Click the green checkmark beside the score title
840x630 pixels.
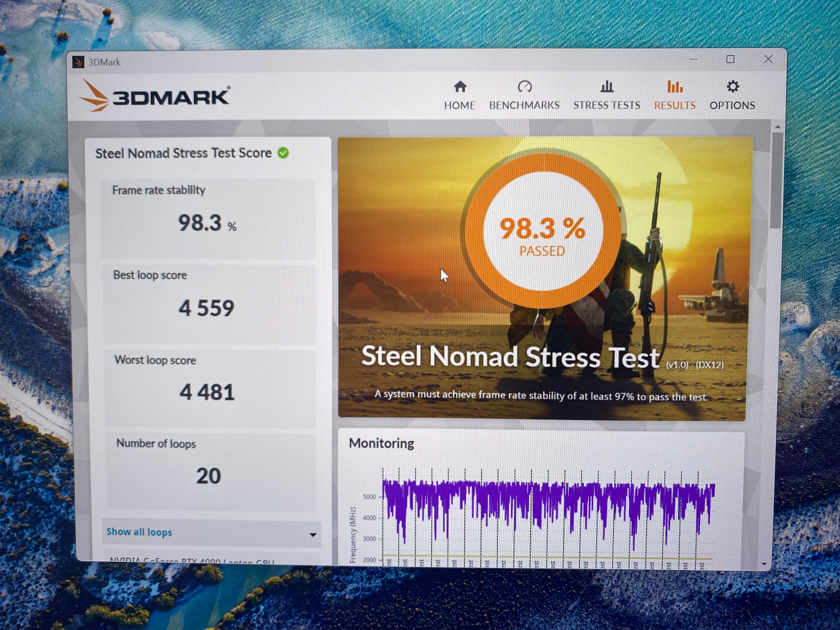[x=283, y=153]
